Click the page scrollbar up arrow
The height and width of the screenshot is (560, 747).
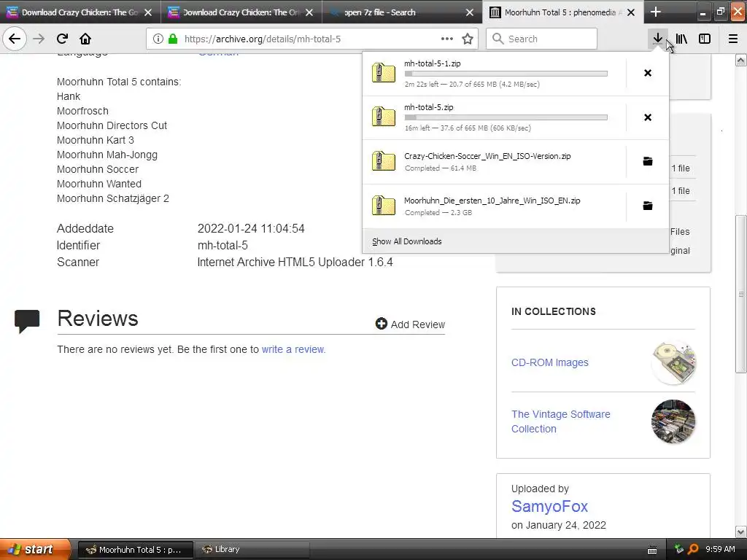pos(741,60)
